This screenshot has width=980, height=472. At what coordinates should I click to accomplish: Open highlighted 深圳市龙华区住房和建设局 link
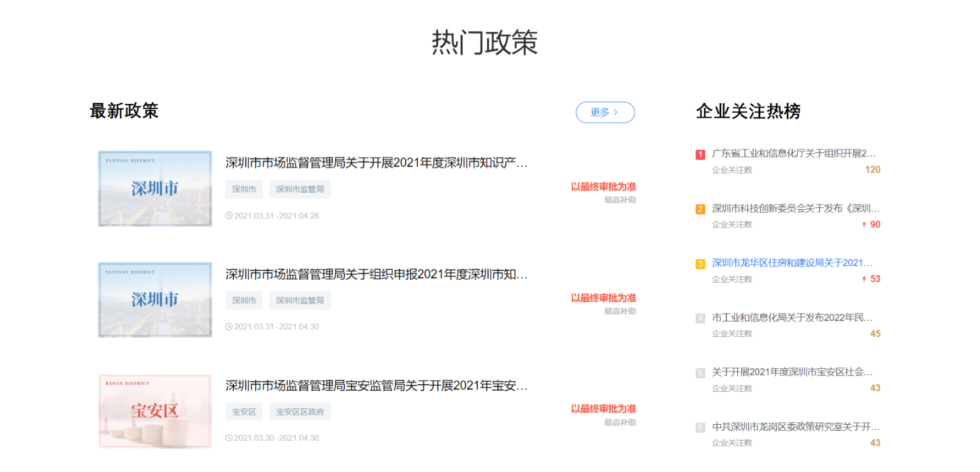[792, 263]
